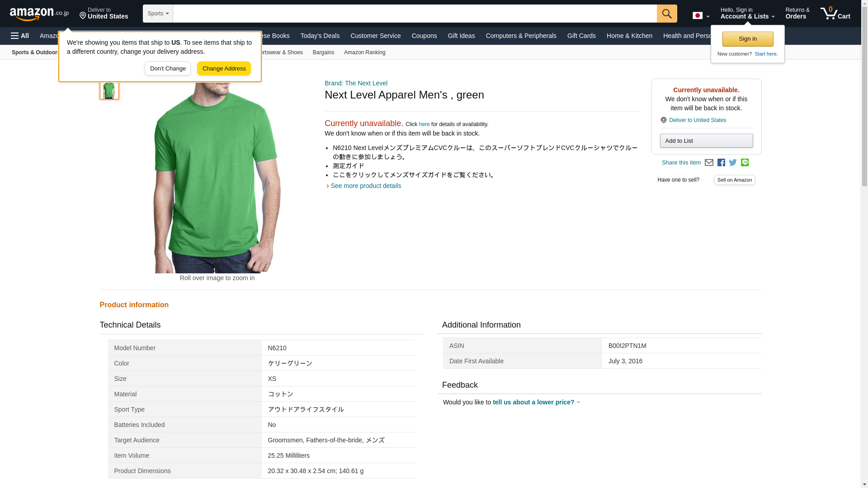Share item on LINE
Image resolution: width=868 pixels, height=488 pixels.
coord(745,163)
